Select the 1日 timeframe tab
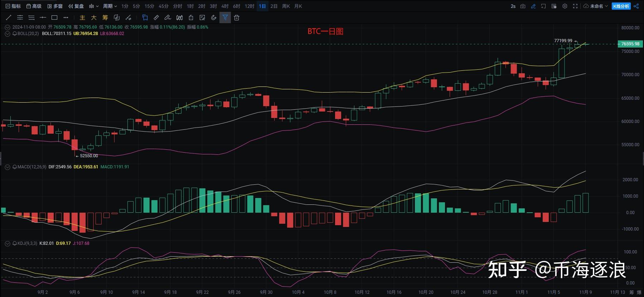The height and width of the screenshot is (297, 644). click(x=262, y=6)
